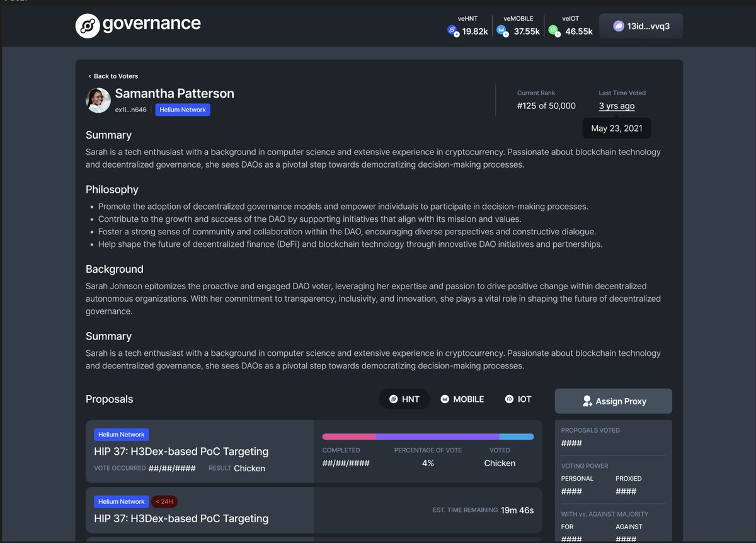The height and width of the screenshot is (543, 756).
Task: Click the 4% percentage of vote value
Action: pos(428,463)
